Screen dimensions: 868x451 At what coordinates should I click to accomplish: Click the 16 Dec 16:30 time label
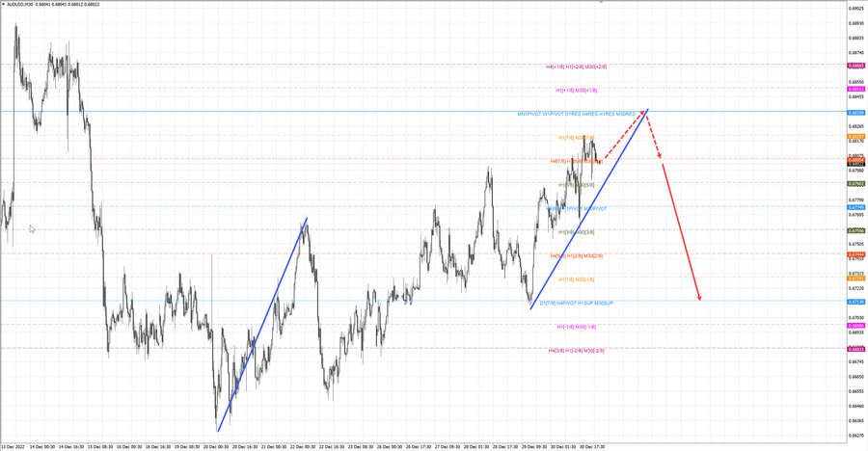(x=158, y=446)
